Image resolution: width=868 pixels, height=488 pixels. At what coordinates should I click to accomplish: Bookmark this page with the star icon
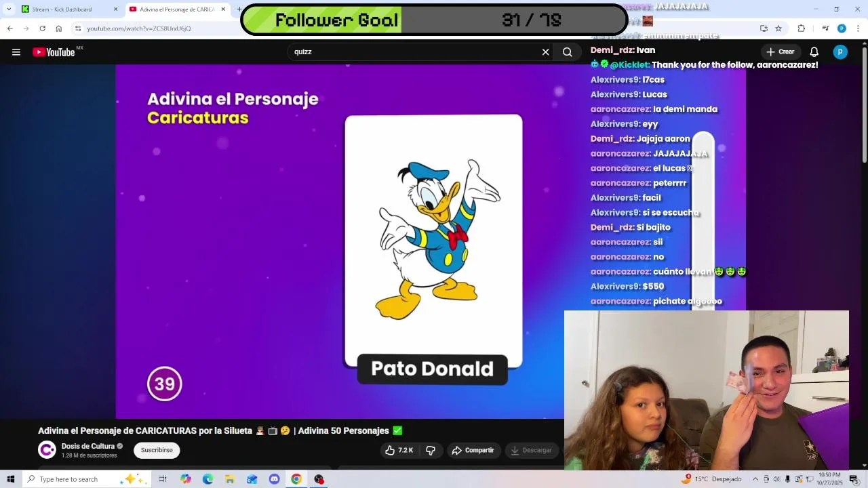point(778,28)
